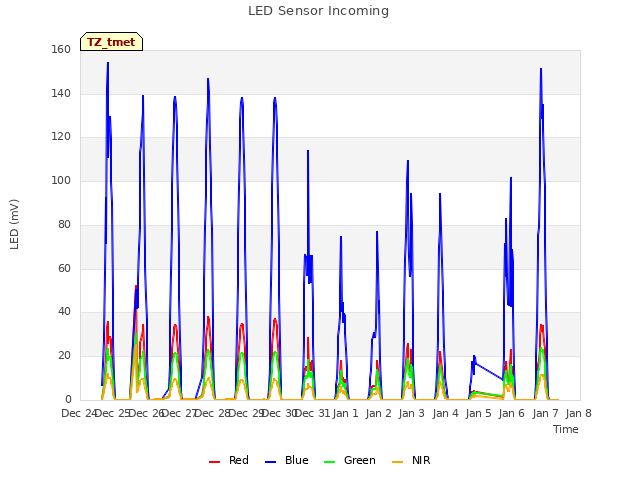Viewport: 640px width, 480px height.
Task: Click the '40' y-axis tick label
Action: coord(64,312)
